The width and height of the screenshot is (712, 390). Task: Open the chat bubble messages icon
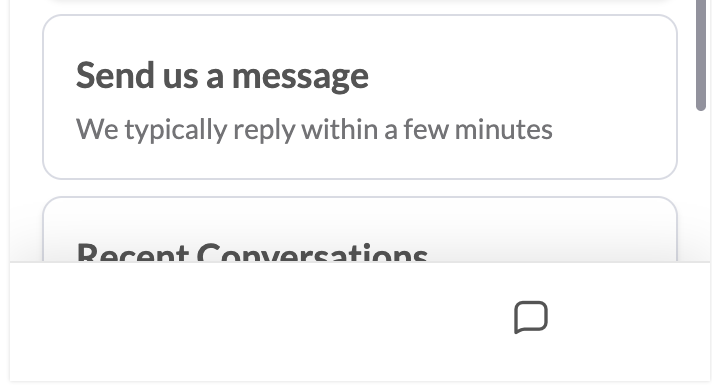tap(531, 317)
